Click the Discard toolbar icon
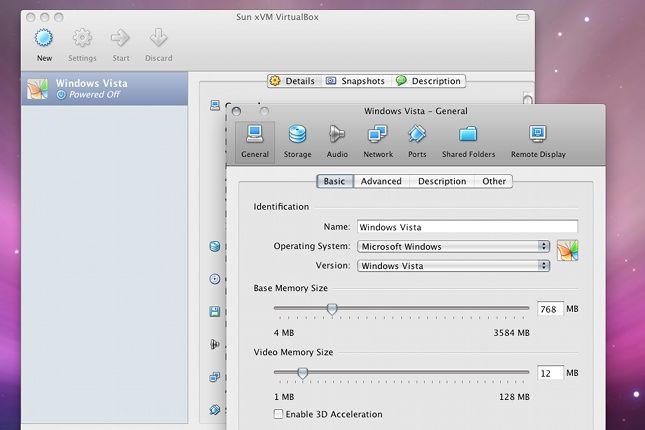 (x=158, y=38)
